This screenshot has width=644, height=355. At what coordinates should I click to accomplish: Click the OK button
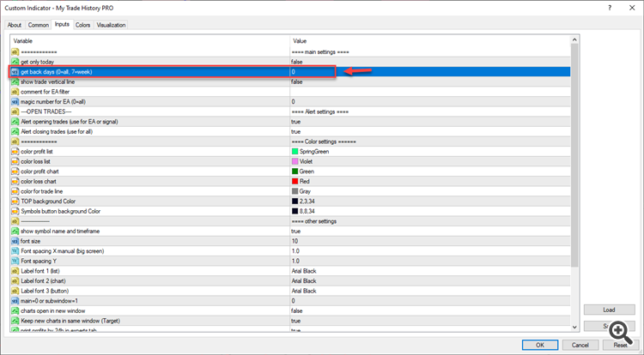coord(540,345)
